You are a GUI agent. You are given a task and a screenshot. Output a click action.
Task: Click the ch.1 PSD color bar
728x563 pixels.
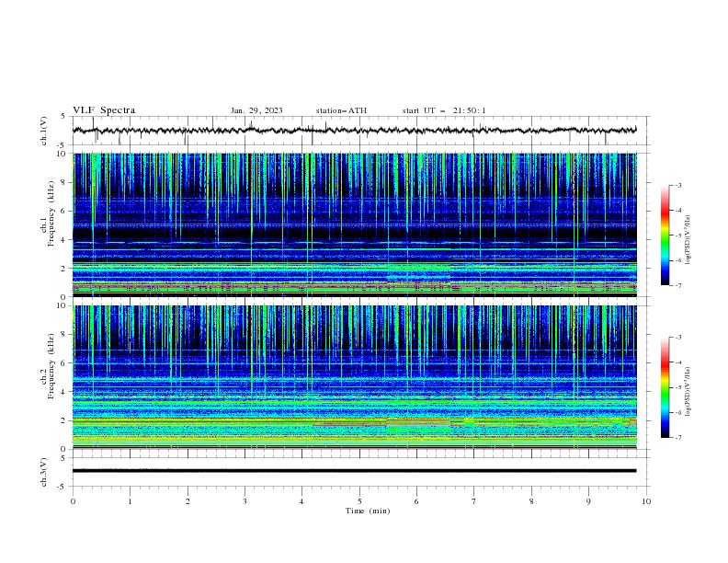click(665, 236)
